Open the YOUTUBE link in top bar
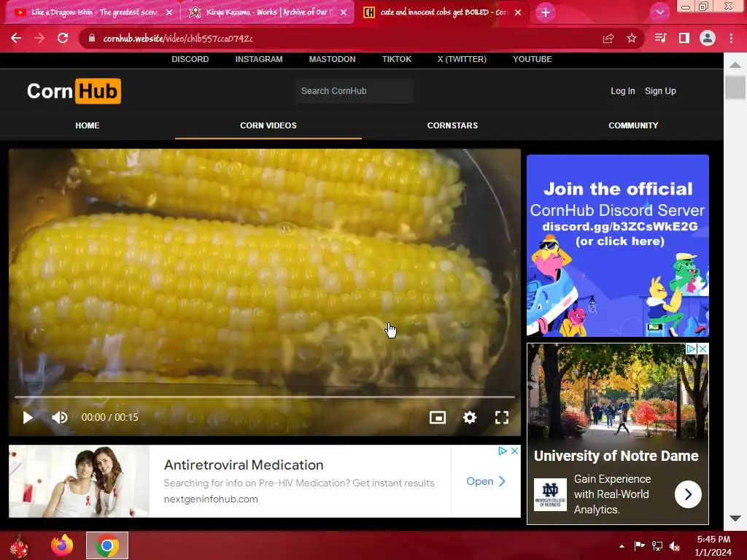The image size is (747, 560). coord(532,59)
